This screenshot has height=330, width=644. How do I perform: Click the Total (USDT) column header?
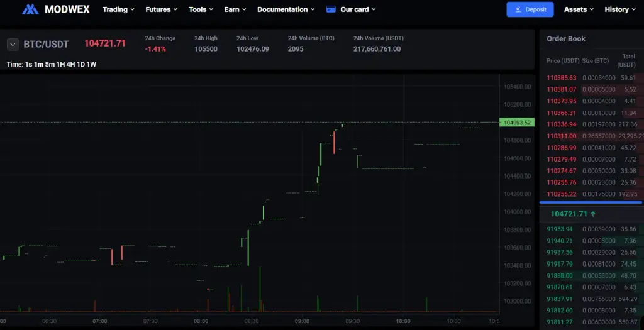tap(627, 61)
